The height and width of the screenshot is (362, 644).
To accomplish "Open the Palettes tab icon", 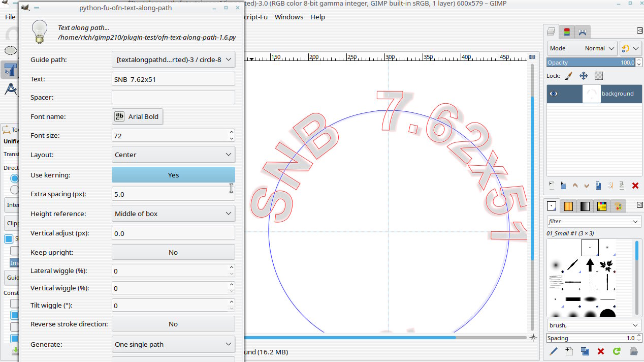I will tap(602, 206).
